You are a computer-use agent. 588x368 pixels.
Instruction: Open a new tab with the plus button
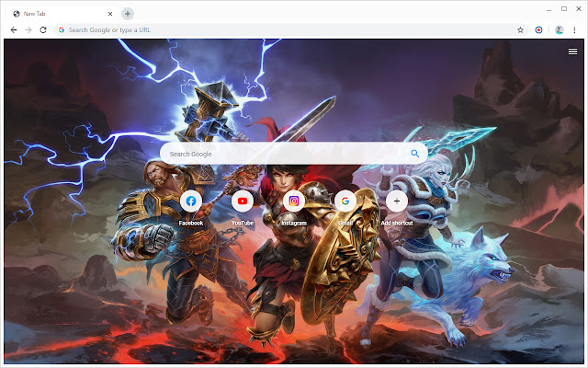128,14
